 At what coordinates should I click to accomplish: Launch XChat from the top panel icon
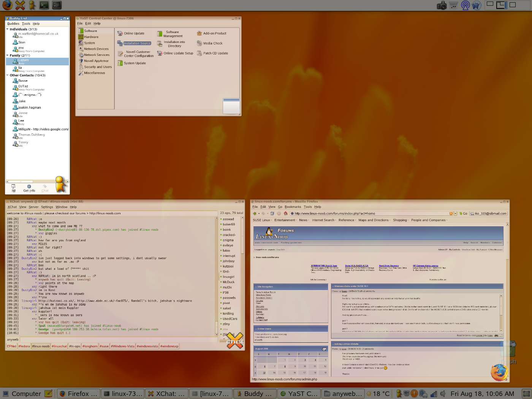coord(20,5)
